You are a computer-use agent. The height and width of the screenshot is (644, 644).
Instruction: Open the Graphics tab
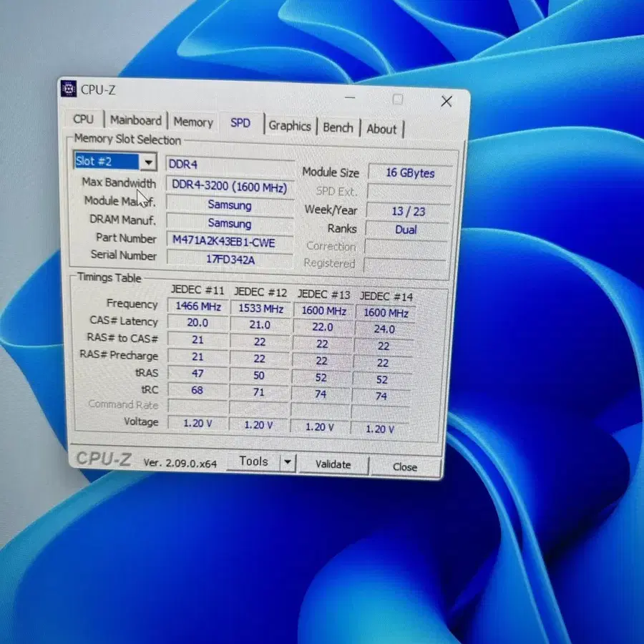[x=290, y=126]
